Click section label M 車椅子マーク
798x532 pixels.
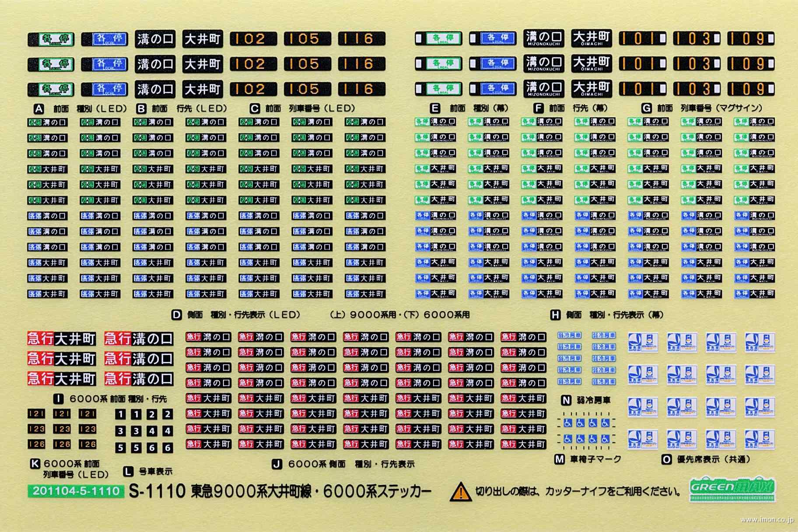pyautogui.click(x=588, y=459)
